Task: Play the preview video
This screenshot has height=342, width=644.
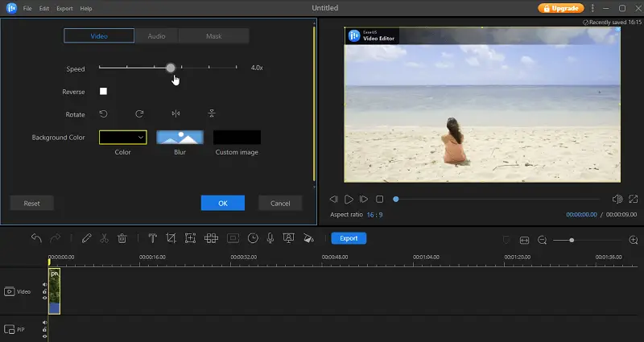Action: pos(349,199)
